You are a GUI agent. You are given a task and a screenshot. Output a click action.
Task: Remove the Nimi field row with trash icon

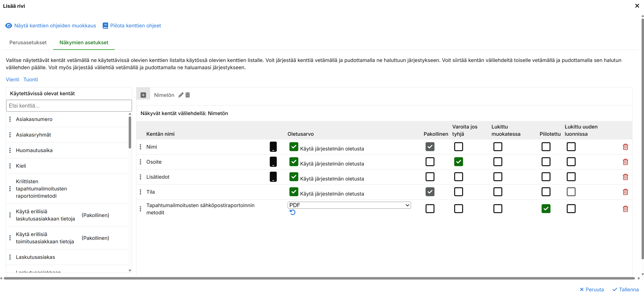click(625, 147)
